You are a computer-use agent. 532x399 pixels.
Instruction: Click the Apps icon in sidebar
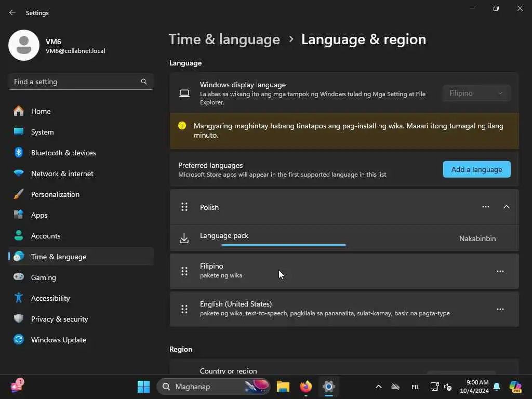click(19, 215)
